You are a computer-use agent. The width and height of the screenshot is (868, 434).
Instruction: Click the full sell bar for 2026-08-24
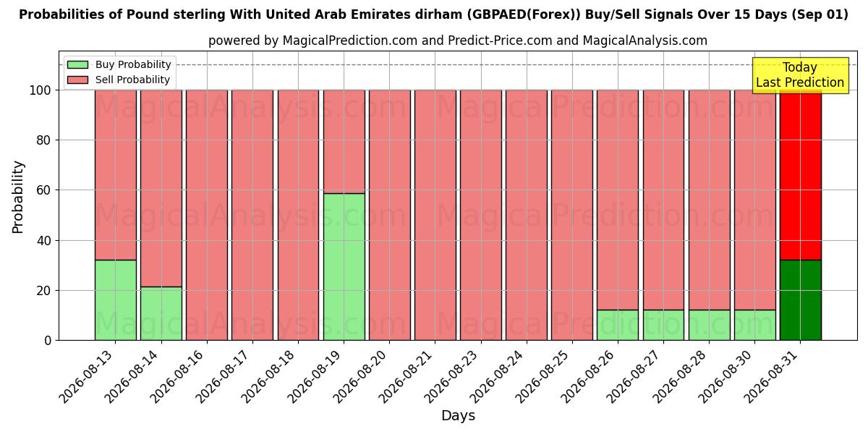(527, 215)
